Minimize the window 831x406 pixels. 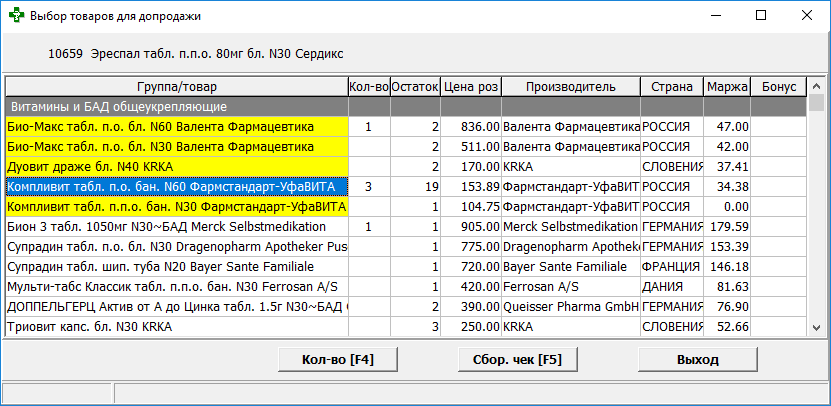click(x=715, y=15)
